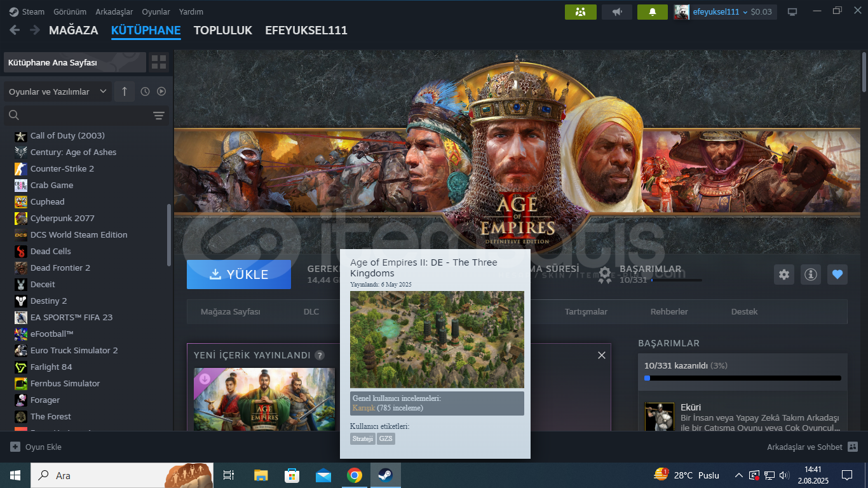Screen dimensions: 868x488
Task: Open the Görünüm menu
Action: tap(70, 12)
